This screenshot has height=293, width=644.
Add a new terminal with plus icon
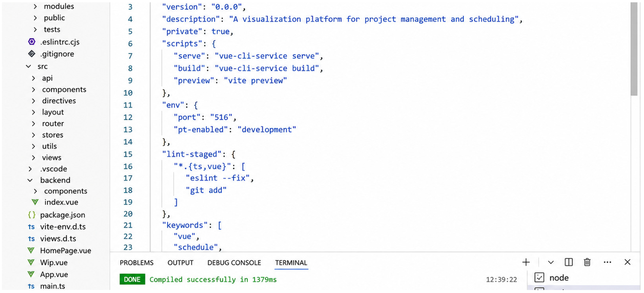(526, 262)
